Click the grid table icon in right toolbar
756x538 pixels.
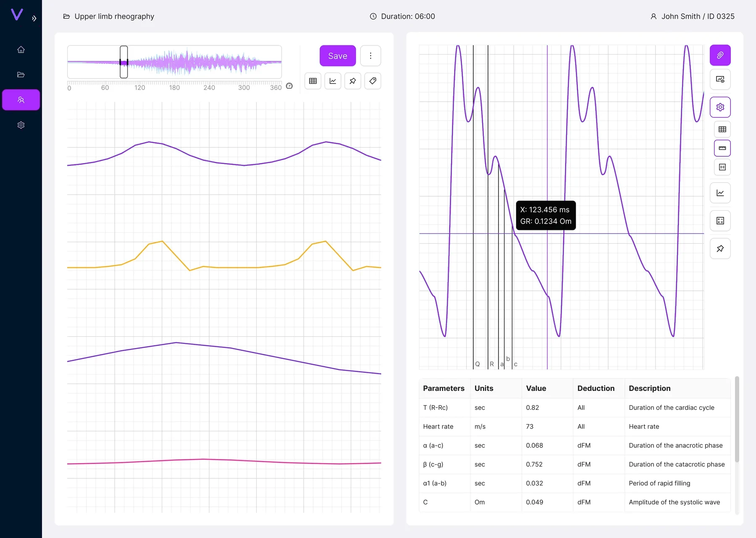(722, 129)
